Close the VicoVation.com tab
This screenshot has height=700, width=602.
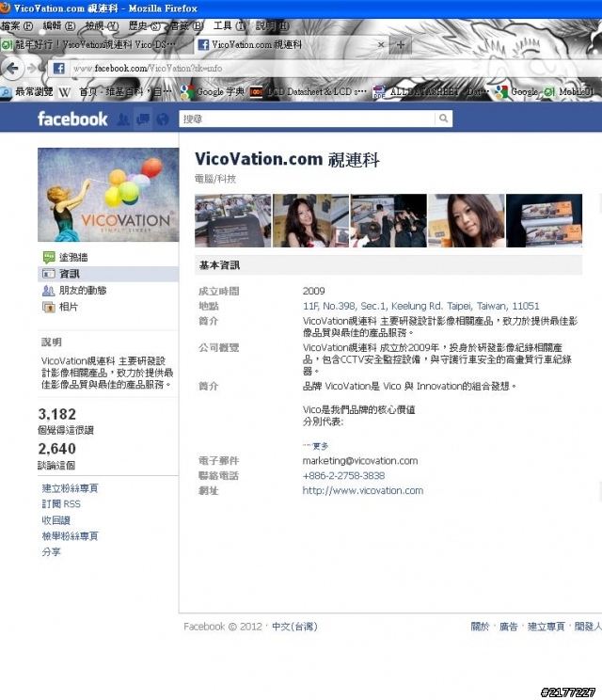click(x=381, y=44)
